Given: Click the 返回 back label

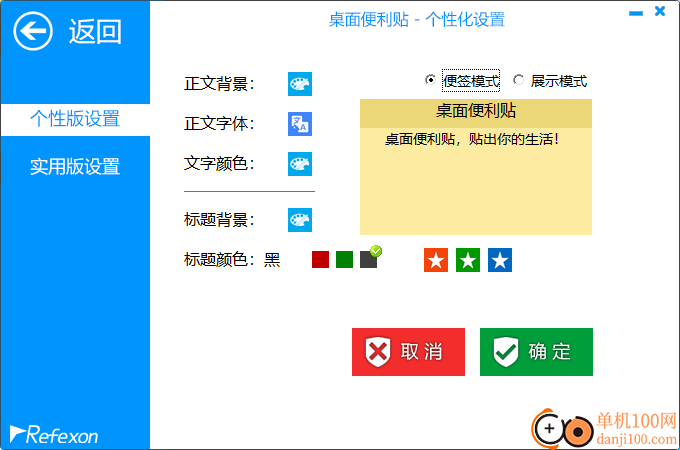Looking at the screenshot, I should pos(95,32).
